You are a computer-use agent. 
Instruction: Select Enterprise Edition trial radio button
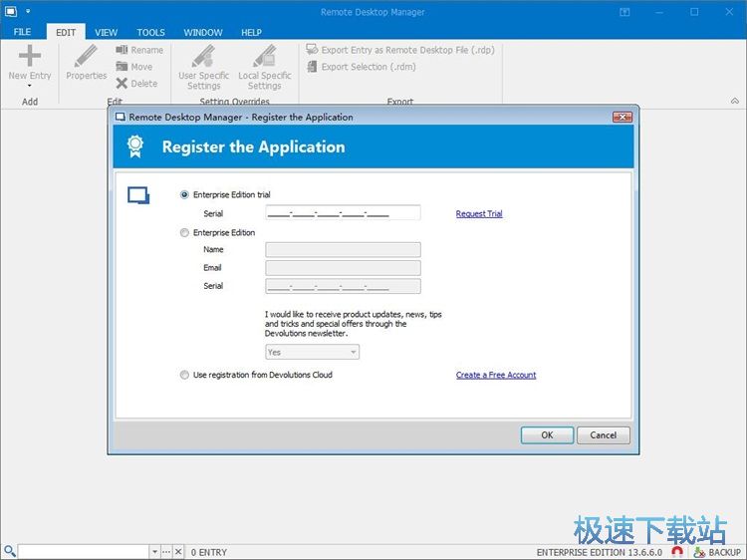coord(184,194)
